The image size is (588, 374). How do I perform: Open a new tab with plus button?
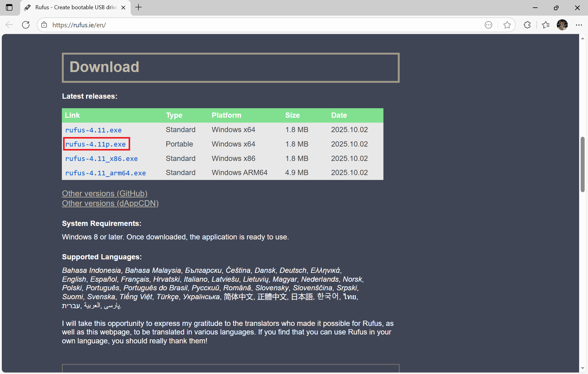pyautogui.click(x=138, y=7)
